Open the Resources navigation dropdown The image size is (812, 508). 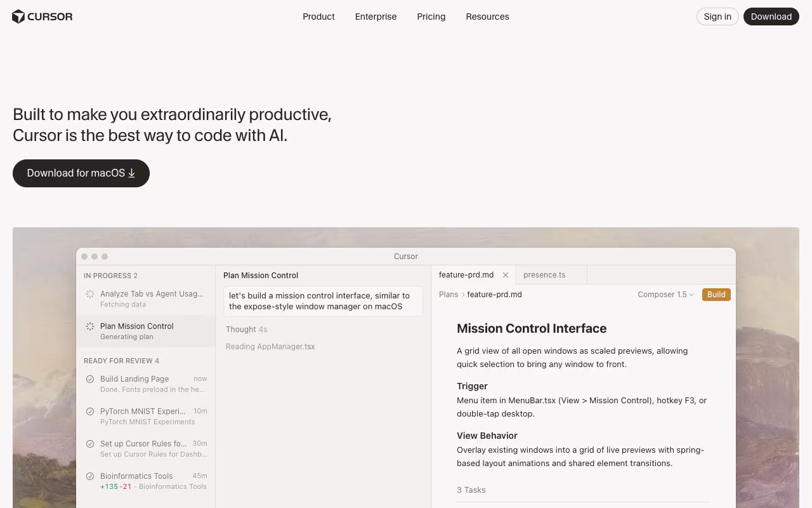click(x=487, y=17)
